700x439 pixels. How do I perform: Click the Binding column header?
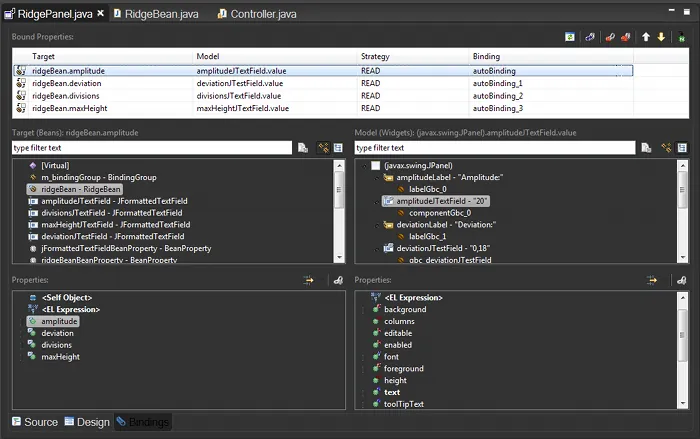[551, 56]
